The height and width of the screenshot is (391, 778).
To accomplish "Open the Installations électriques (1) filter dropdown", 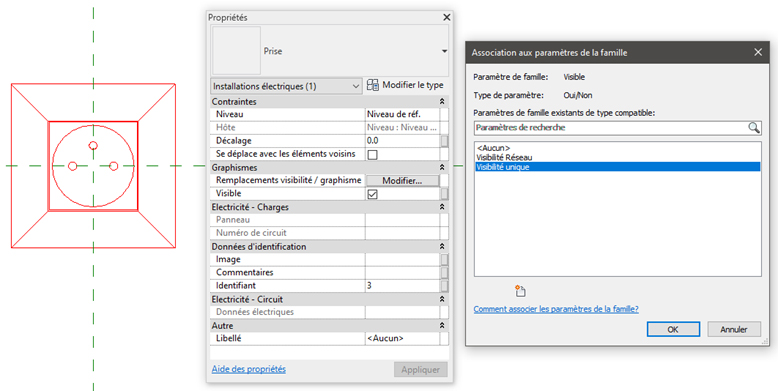I will pos(286,86).
